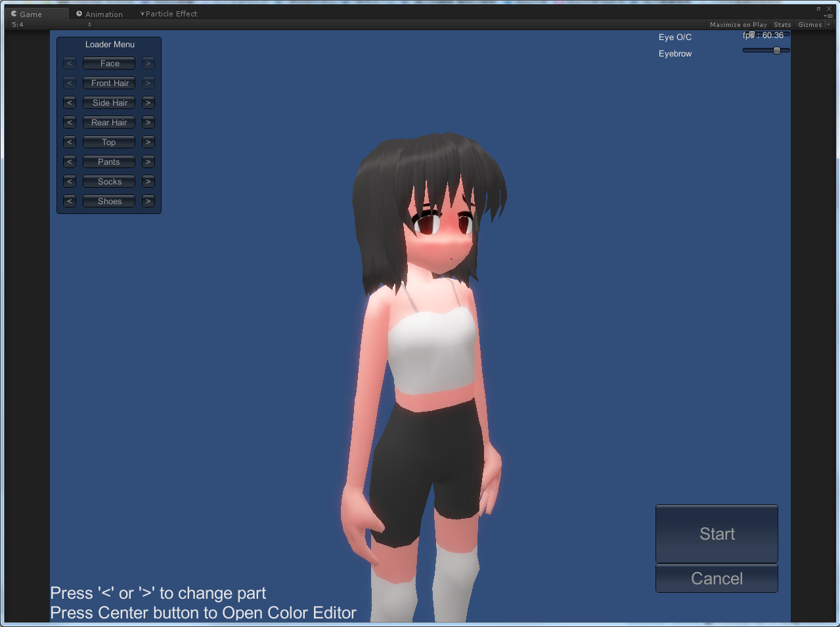Toggle Maximize on Play
The width and height of the screenshot is (840, 627).
(x=738, y=25)
